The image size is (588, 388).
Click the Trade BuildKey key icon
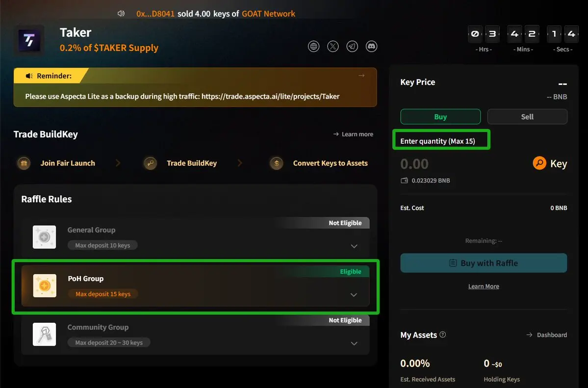(x=150, y=163)
